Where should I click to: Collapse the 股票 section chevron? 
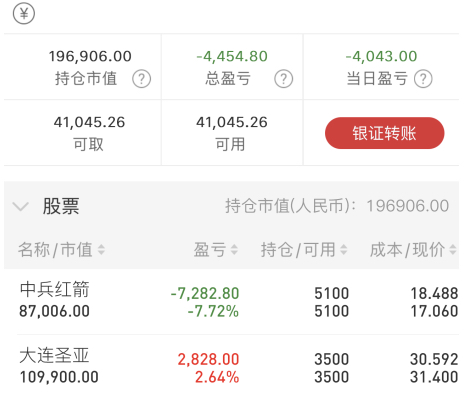coord(21,206)
